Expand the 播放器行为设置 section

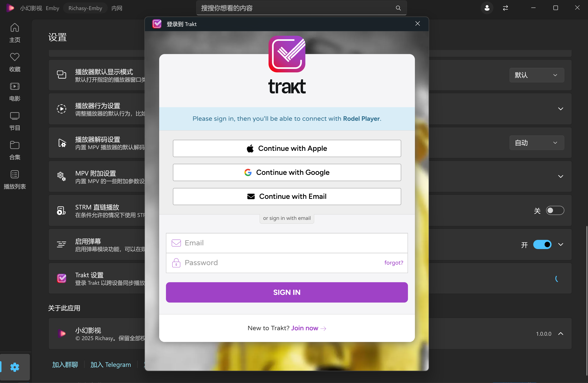(561, 109)
